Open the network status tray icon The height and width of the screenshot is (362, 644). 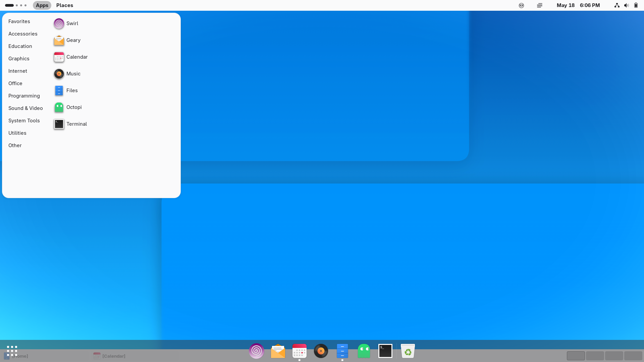point(617,5)
